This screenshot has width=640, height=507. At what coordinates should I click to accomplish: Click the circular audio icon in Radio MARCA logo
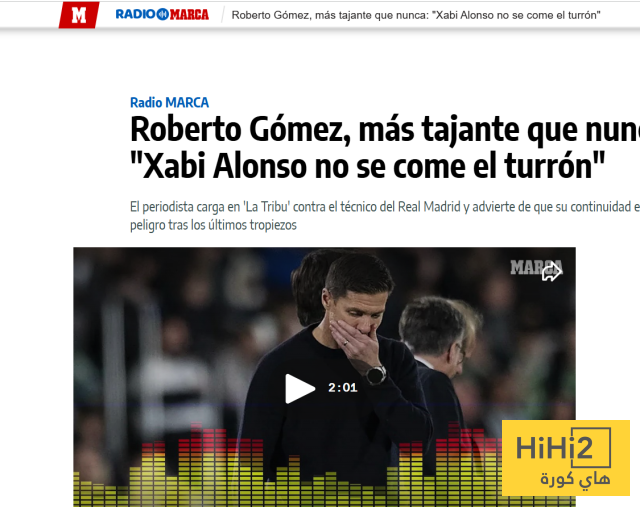point(163,14)
